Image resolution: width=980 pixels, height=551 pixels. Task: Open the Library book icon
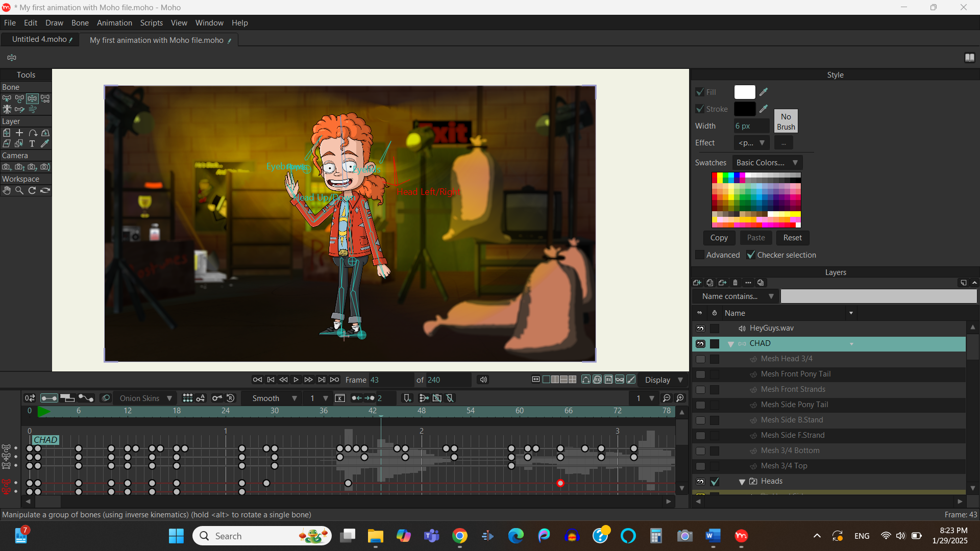click(970, 58)
